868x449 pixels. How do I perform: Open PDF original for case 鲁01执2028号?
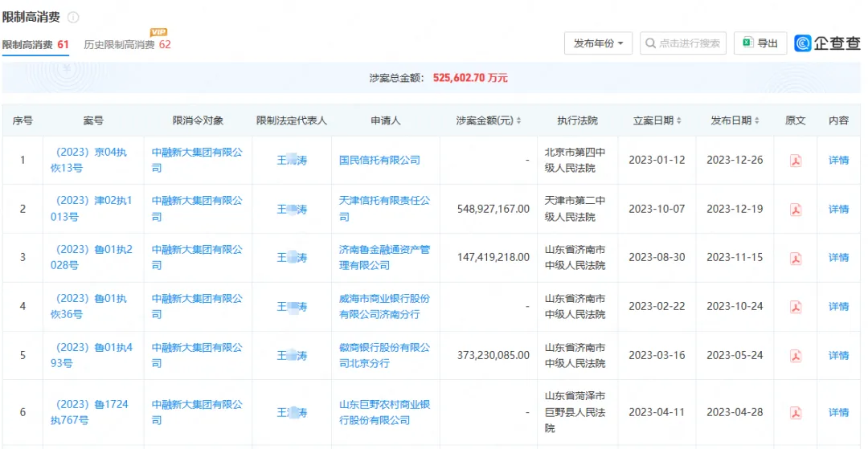(x=796, y=258)
